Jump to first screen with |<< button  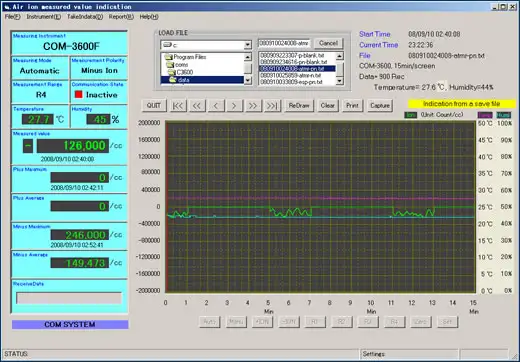178,106
